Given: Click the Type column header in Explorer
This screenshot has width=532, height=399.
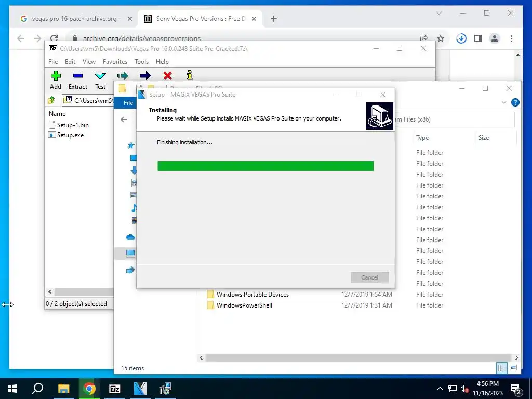Looking at the screenshot, I should 422,138.
